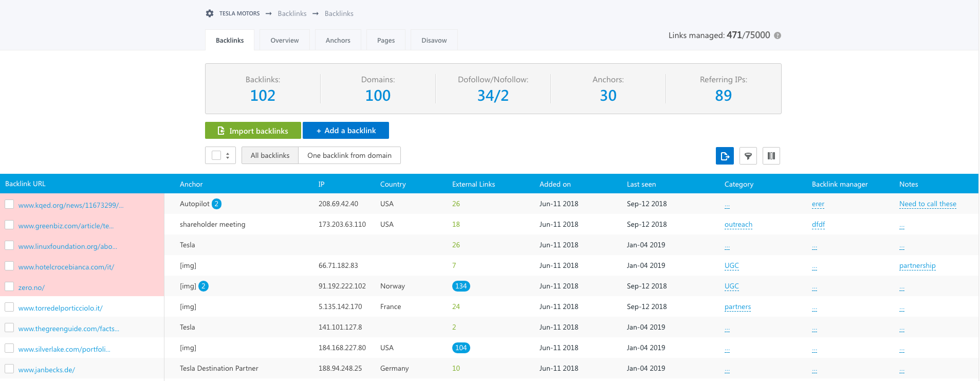This screenshot has height=381, width=980.
Task: Click the first Backlinks breadcrumb link
Action: pos(292,13)
